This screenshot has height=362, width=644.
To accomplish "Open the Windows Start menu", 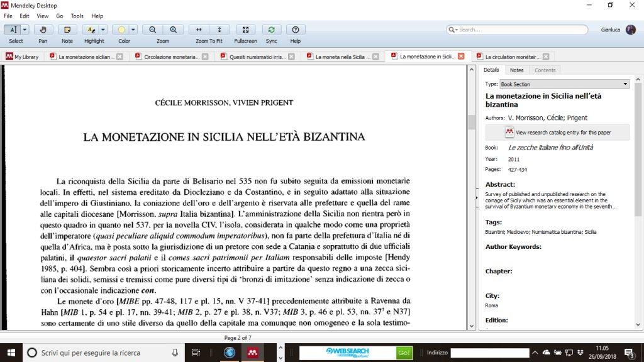I will (x=11, y=353).
